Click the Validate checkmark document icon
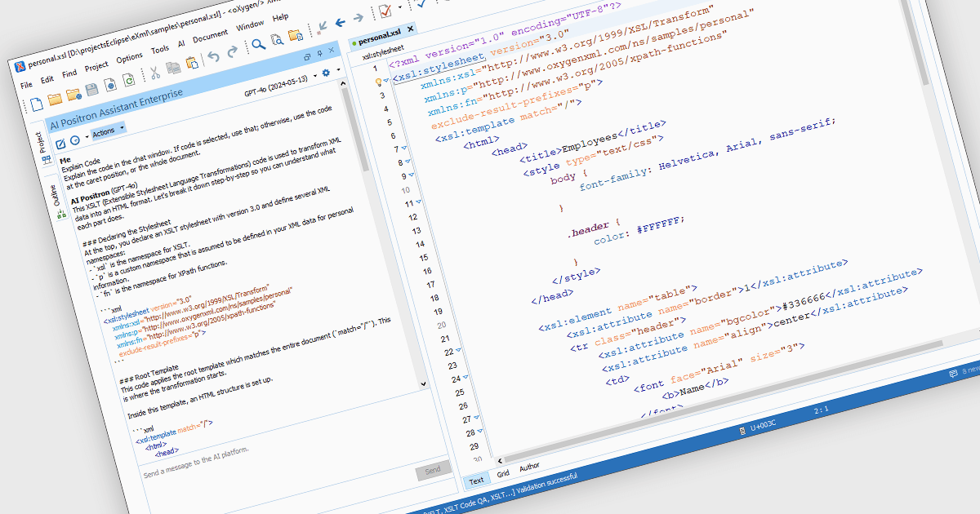980x514 pixels. point(384,10)
